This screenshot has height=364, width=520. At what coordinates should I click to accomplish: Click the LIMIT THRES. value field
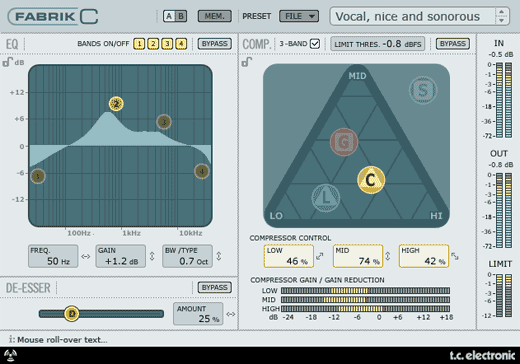click(377, 44)
